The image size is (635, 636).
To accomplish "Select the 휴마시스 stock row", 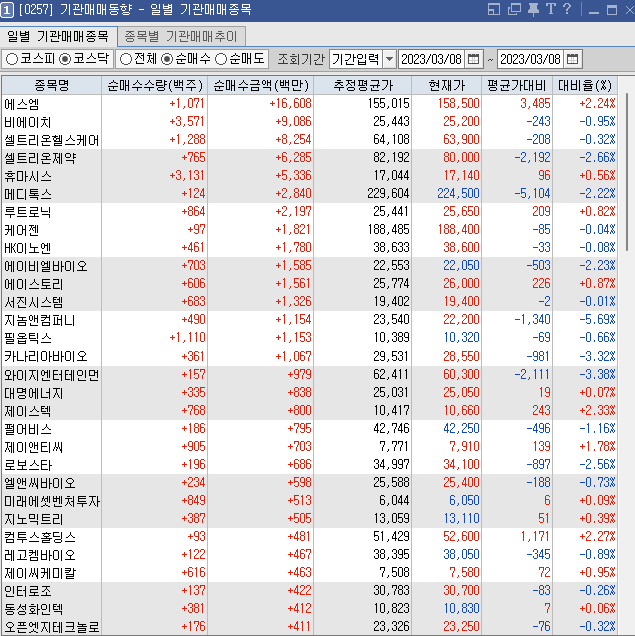I will [310, 176].
